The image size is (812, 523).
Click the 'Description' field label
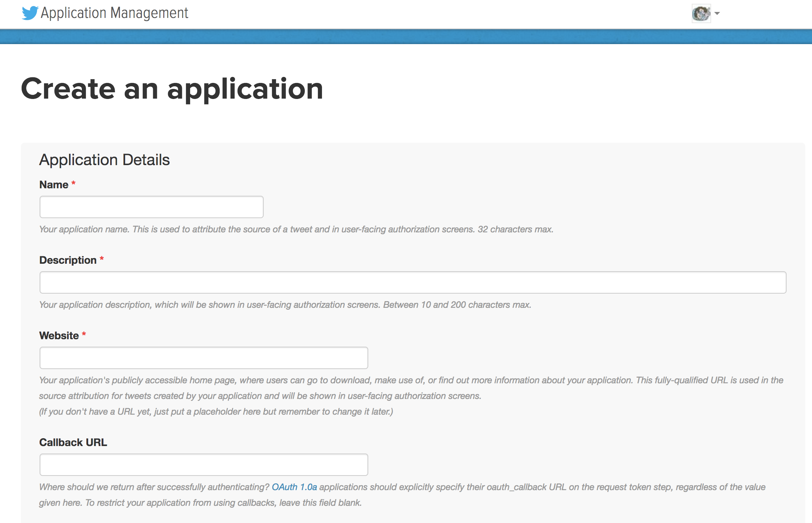pyautogui.click(x=68, y=260)
